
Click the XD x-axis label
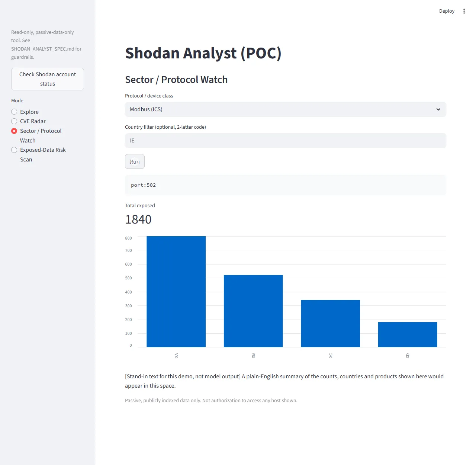[x=408, y=356]
